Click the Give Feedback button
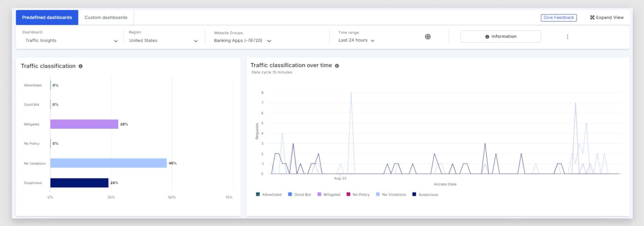 (x=559, y=17)
